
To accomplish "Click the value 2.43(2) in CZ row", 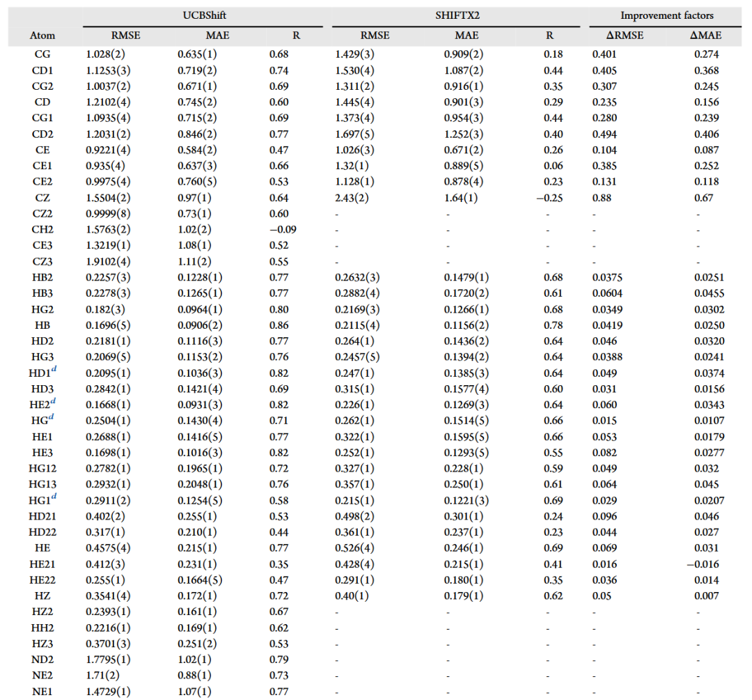I will pos(352,198).
